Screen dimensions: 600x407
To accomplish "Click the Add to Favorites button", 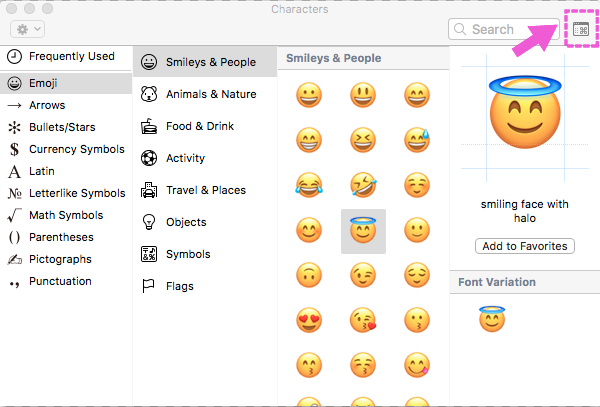I will (525, 246).
